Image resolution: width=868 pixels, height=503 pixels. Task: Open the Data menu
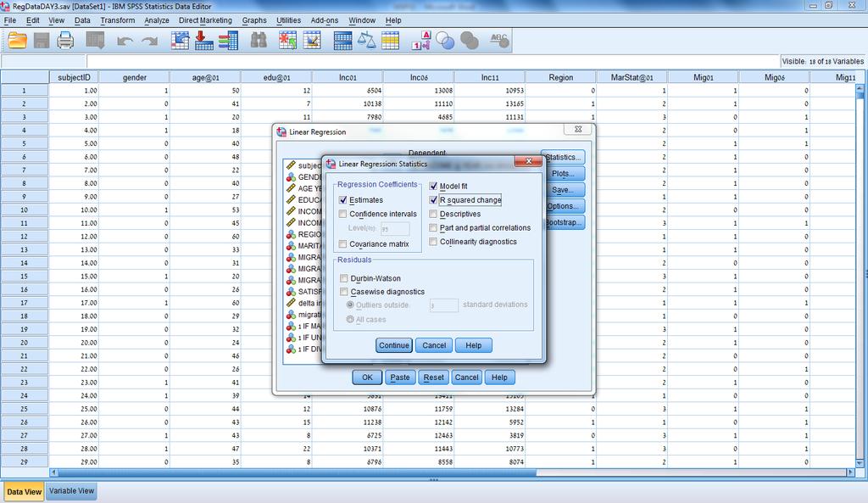(x=82, y=20)
